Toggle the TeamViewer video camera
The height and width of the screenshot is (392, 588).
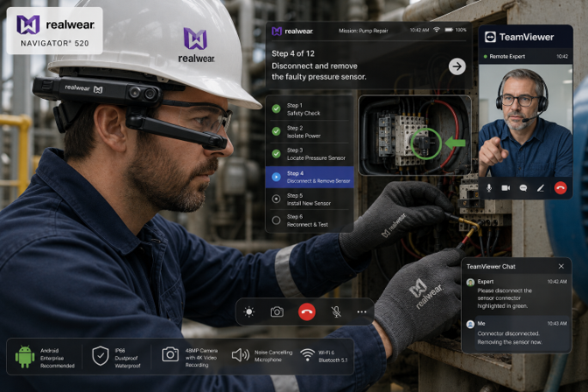point(506,188)
